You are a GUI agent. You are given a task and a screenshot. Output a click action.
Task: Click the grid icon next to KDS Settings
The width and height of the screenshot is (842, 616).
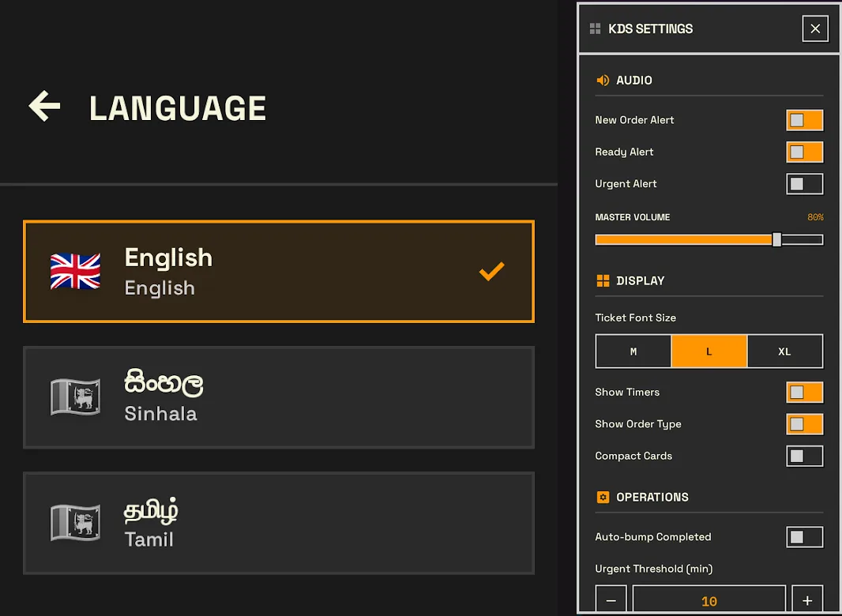coord(595,28)
